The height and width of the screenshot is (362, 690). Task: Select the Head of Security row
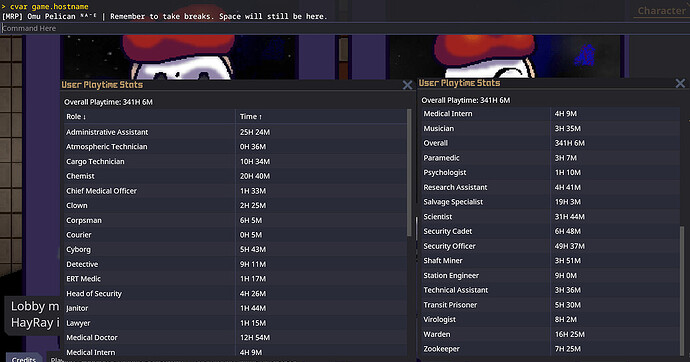[235, 293]
